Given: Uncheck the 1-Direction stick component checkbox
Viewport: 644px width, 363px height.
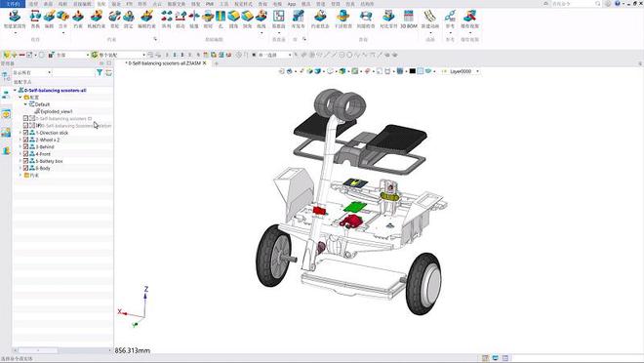Looking at the screenshot, I should [x=26, y=133].
